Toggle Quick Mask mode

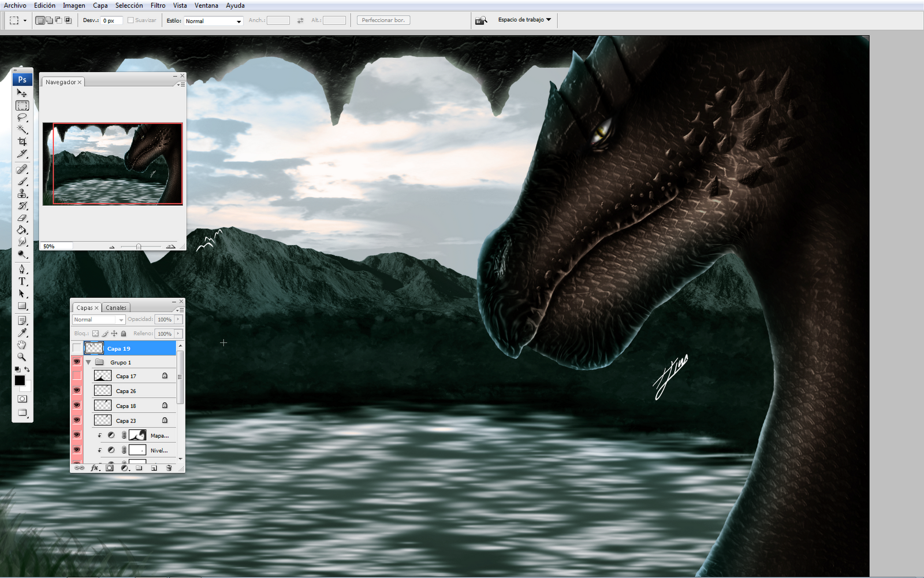[x=22, y=399]
